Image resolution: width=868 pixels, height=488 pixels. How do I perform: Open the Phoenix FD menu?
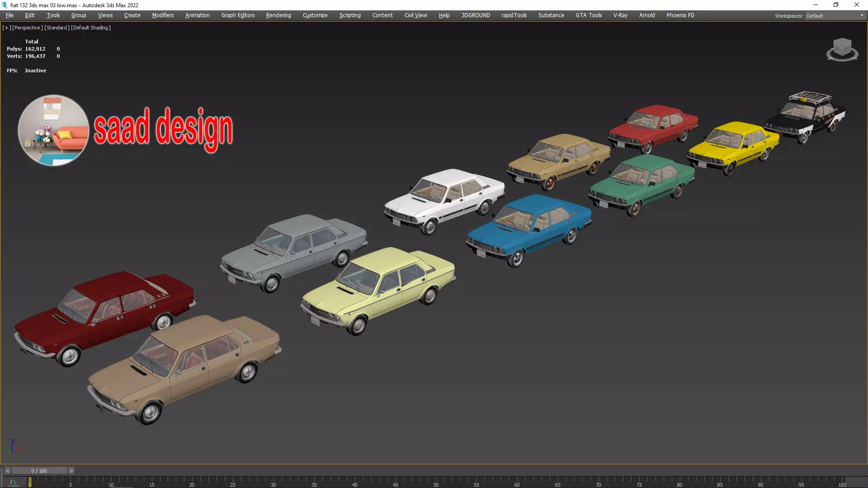pos(680,15)
